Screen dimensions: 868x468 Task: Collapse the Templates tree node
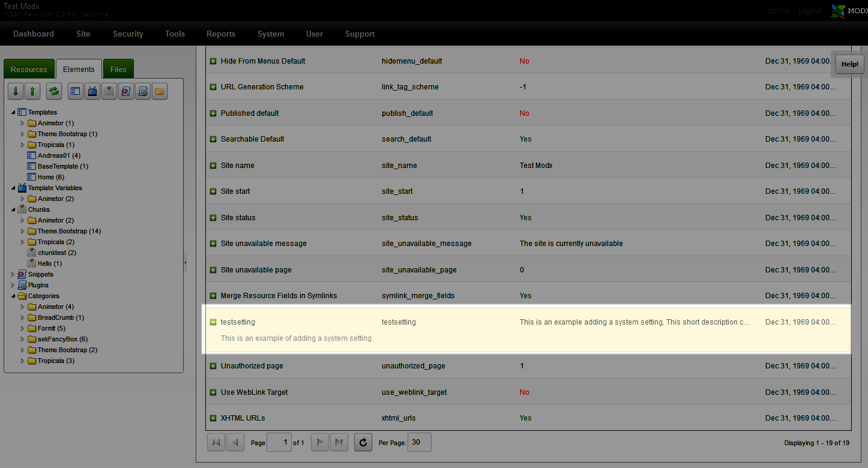point(13,113)
